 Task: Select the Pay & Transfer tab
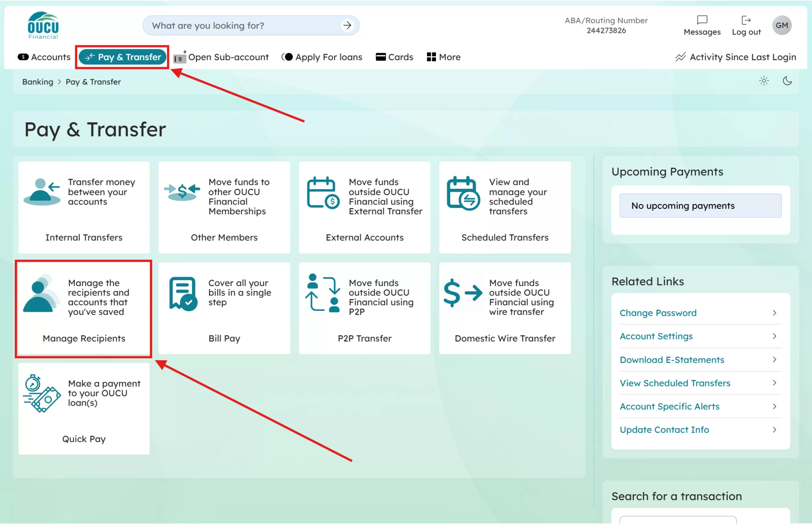122,57
